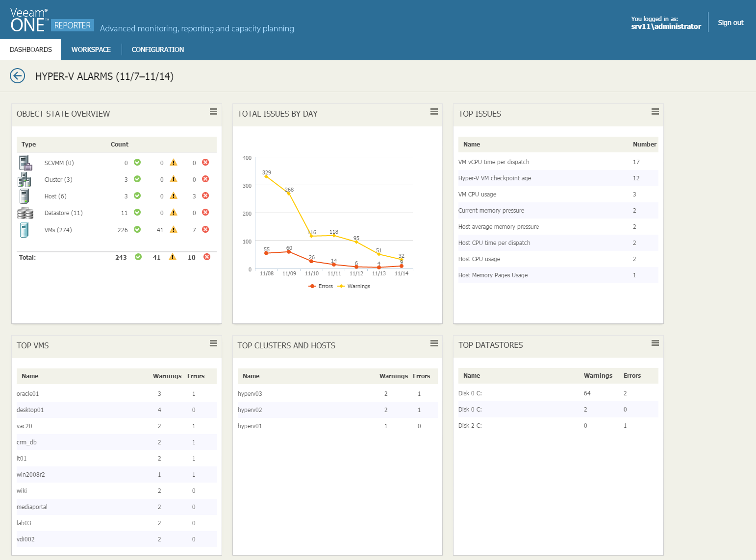Click the Cluster type icon
The height and width of the screenshot is (560, 756).
(25, 180)
